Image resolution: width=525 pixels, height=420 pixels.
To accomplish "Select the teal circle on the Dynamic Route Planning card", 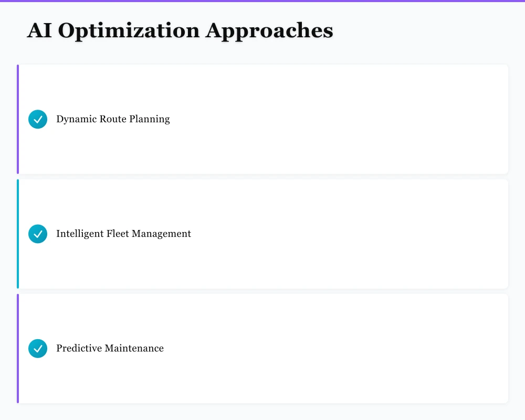I will tap(37, 119).
